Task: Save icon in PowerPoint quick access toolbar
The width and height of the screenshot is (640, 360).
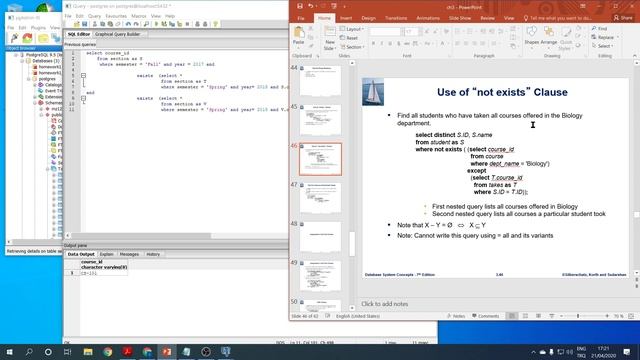Action: coord(300,6)
